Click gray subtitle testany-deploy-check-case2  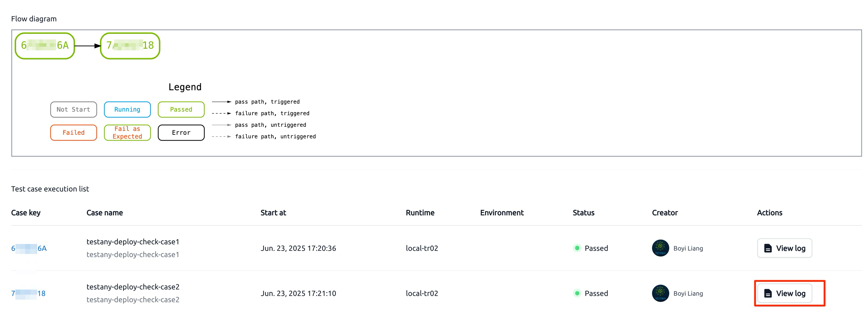133,300
